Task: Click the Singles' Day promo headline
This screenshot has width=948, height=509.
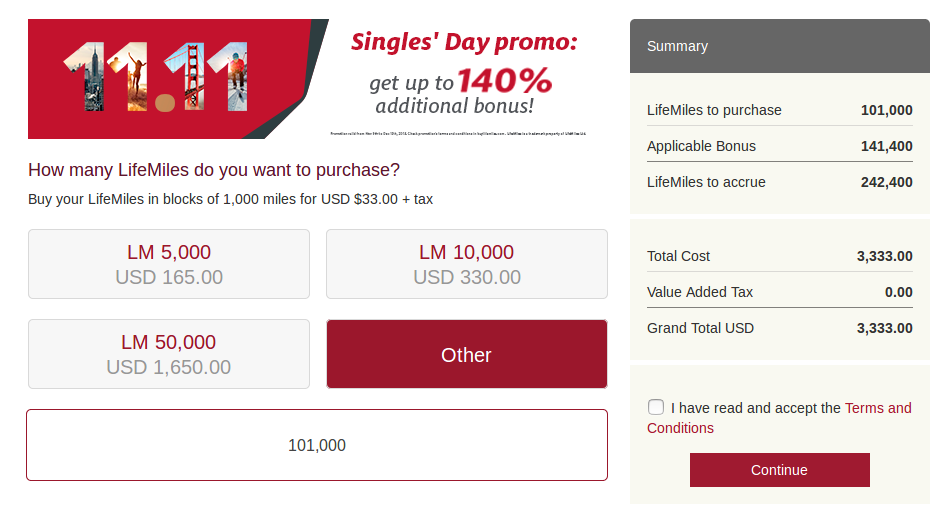Action: click(x=464, y=42)
